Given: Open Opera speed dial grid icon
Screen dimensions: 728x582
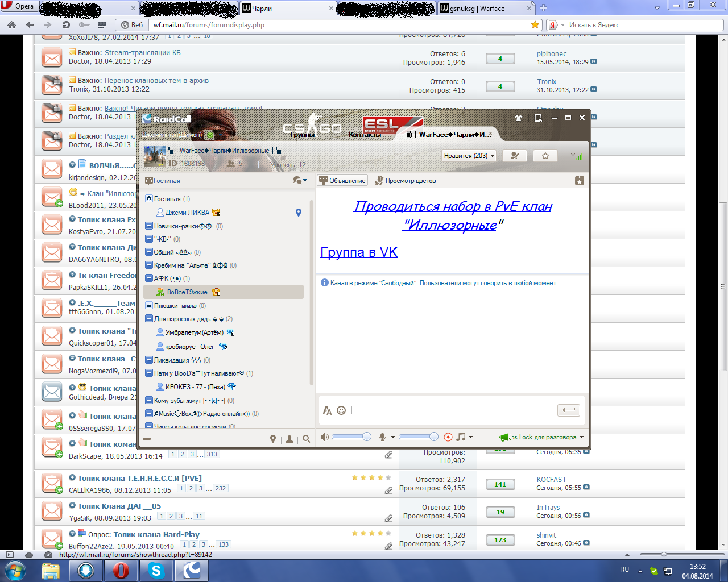Looking at the screenshot, I should click(x=102, y=24).
